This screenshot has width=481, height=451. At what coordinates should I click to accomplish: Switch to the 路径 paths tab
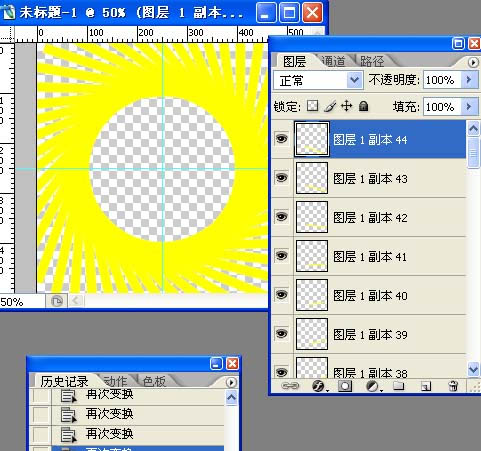pos(372,61)
